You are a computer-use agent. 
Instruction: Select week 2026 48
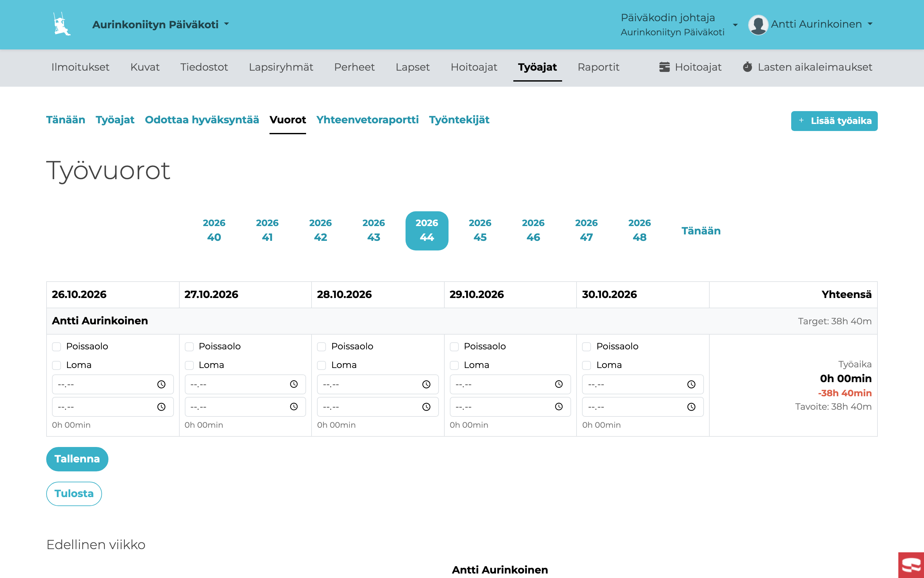[639, 231]
